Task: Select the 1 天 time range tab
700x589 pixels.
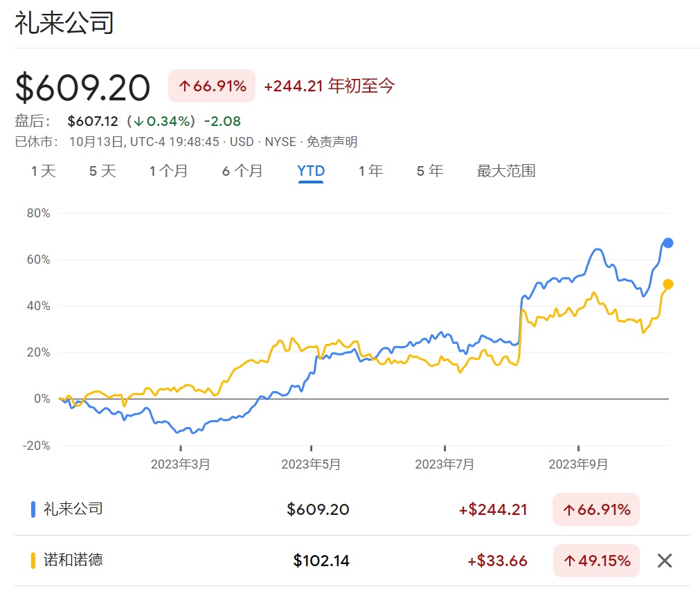Action: click(x=43, y=171)
